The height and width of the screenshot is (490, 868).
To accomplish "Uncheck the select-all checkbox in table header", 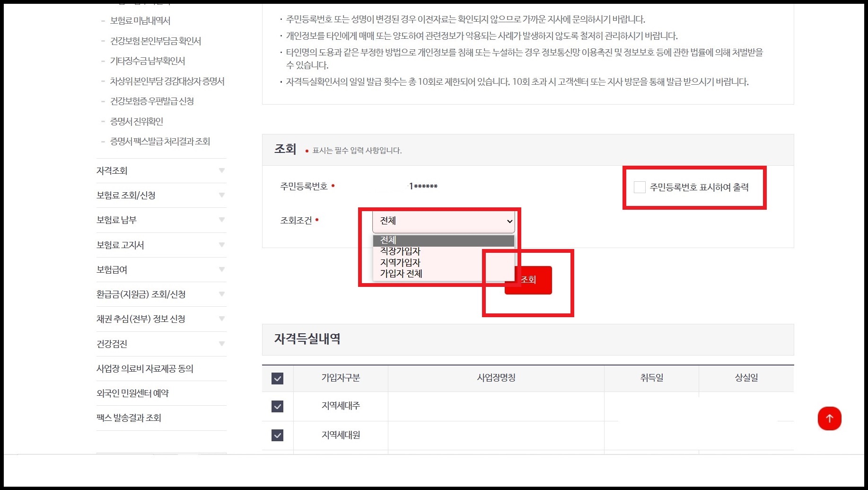I will click(x=277, y=378).
